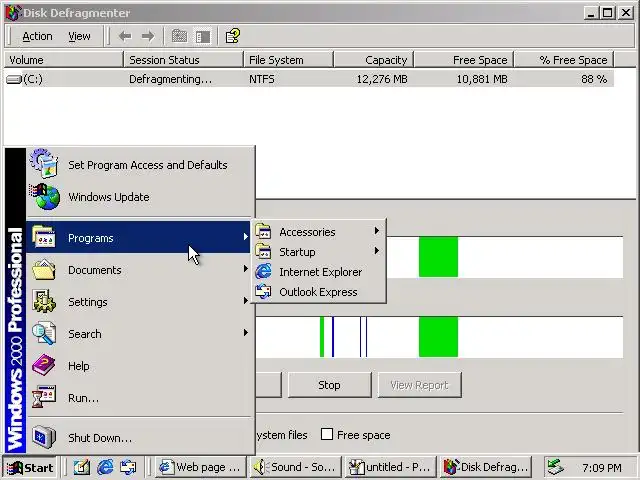Click the Search magnifier icon

[44, 333]
